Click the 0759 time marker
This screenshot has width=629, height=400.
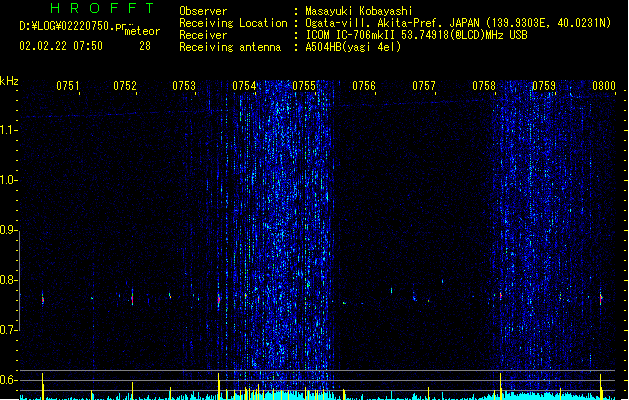[544, 86]
